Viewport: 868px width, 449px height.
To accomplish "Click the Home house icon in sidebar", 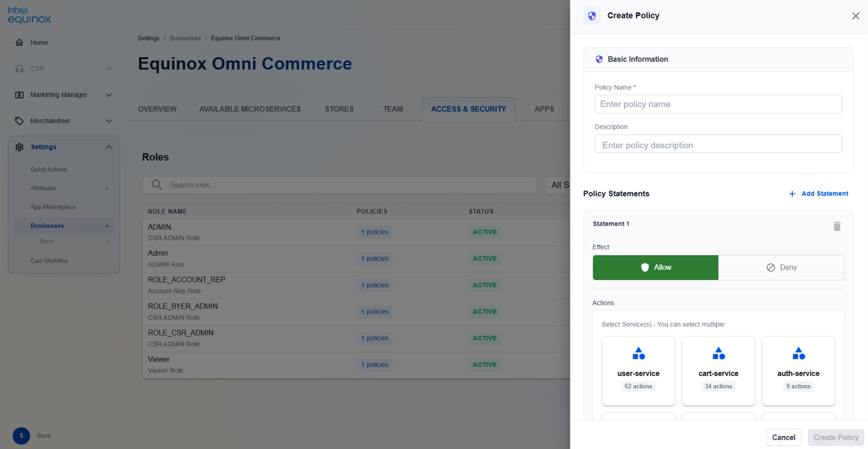I will [20, 42].
